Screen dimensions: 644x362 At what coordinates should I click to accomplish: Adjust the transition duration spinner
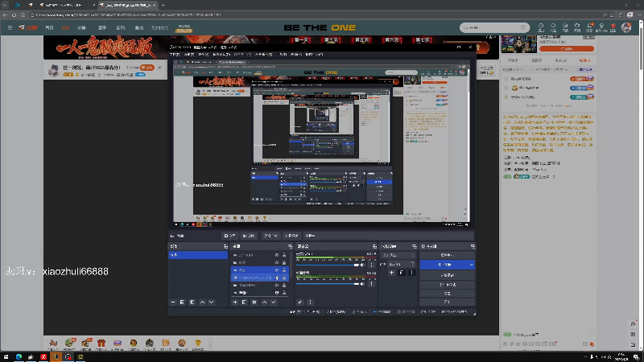click(x=412, y=265)
